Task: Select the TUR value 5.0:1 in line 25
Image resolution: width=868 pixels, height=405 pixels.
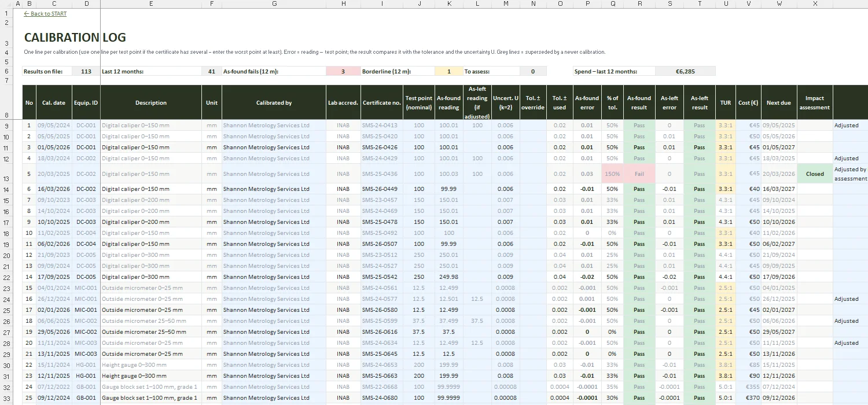Action: pyautogui.click(x=726, y=397)
